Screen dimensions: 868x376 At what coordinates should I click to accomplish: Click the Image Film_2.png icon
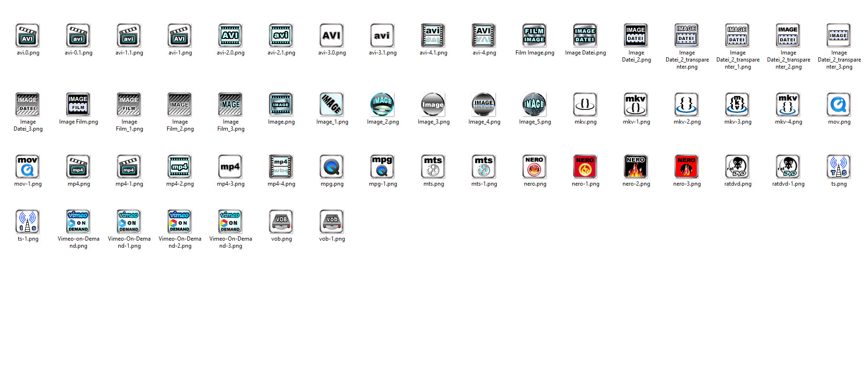pos(180,104)
